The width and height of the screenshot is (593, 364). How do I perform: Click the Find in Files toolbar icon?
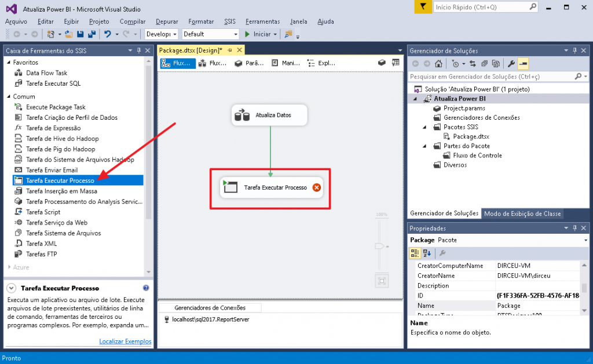288,34
